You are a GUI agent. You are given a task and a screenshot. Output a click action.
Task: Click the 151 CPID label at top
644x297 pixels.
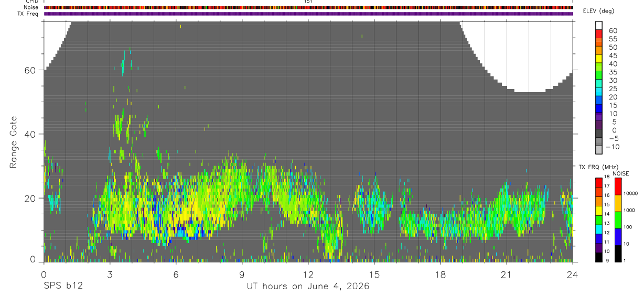308,2
